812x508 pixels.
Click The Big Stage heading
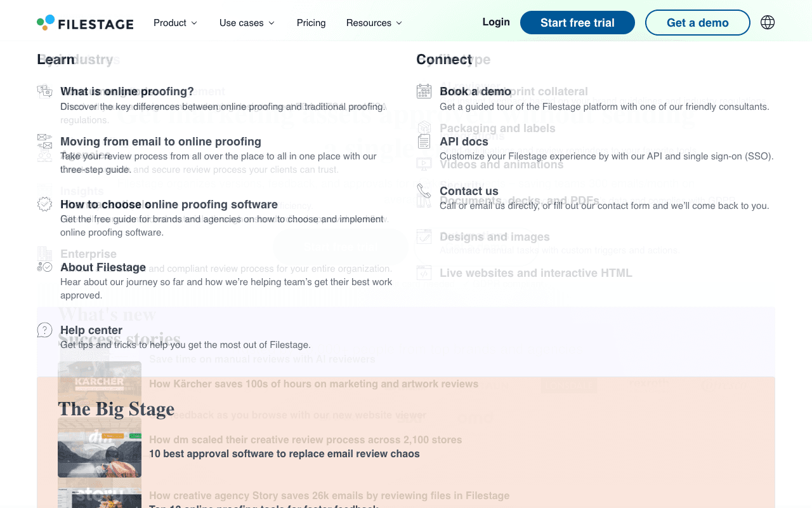[116, 409]
